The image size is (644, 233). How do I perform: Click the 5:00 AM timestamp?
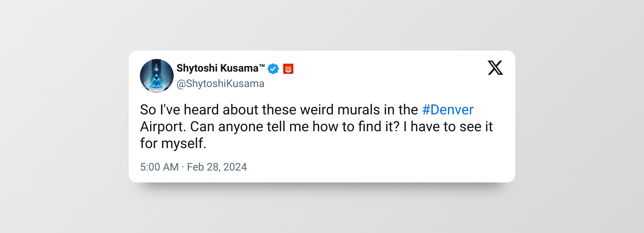tap(159, 167)
